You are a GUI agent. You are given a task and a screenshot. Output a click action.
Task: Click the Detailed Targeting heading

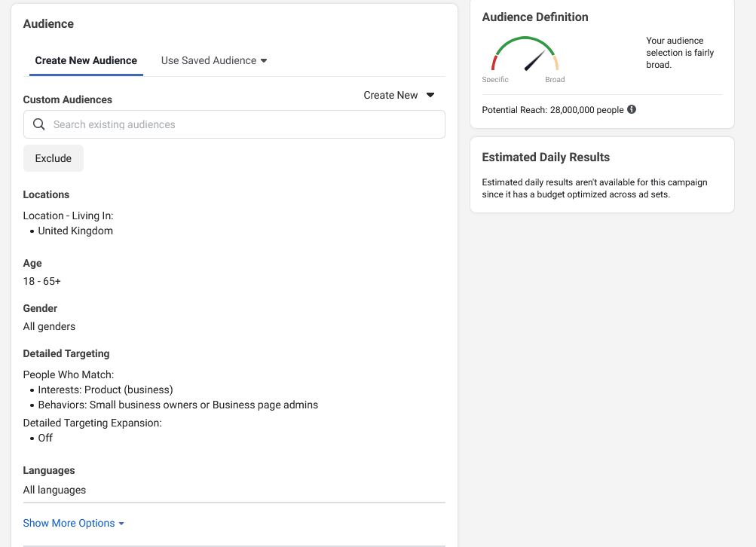tap(66, 354)
